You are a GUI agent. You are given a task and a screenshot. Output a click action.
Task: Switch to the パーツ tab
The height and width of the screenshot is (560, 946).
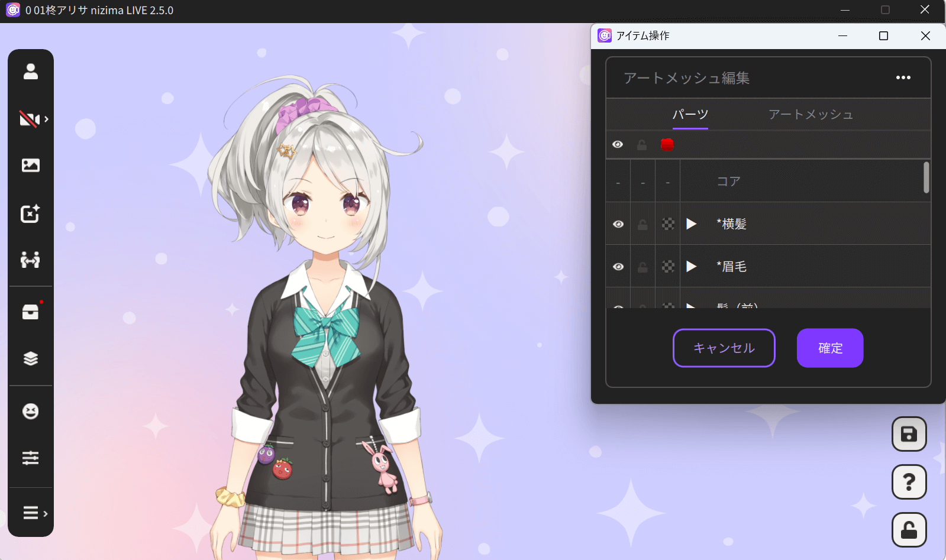(690, 115)
